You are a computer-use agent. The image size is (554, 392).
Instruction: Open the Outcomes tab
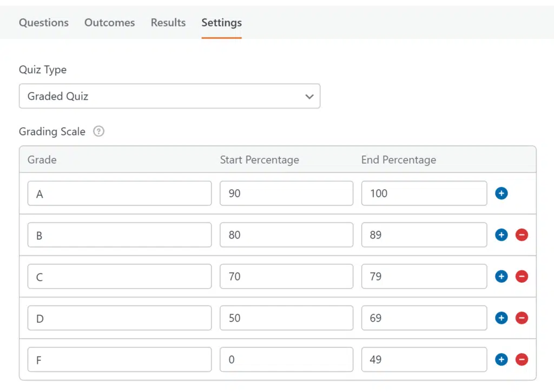click(x=109, y=23)
